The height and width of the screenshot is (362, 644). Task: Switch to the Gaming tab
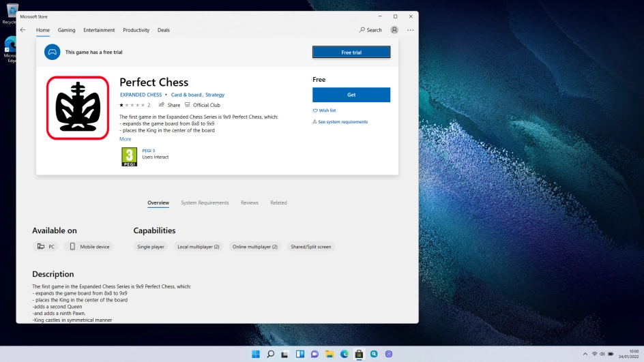[66, 30]
